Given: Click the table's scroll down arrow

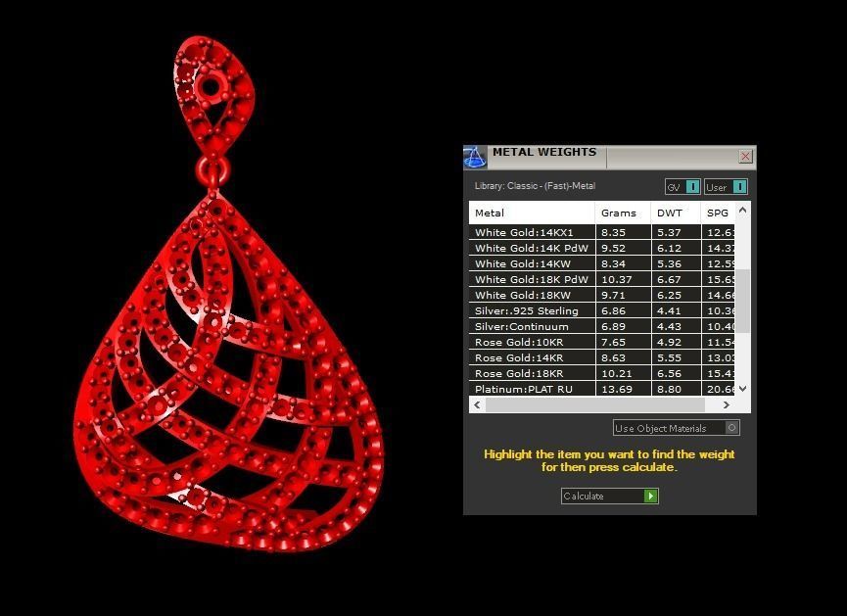Looking at the screenshot, I should click(x=743, y=389).
